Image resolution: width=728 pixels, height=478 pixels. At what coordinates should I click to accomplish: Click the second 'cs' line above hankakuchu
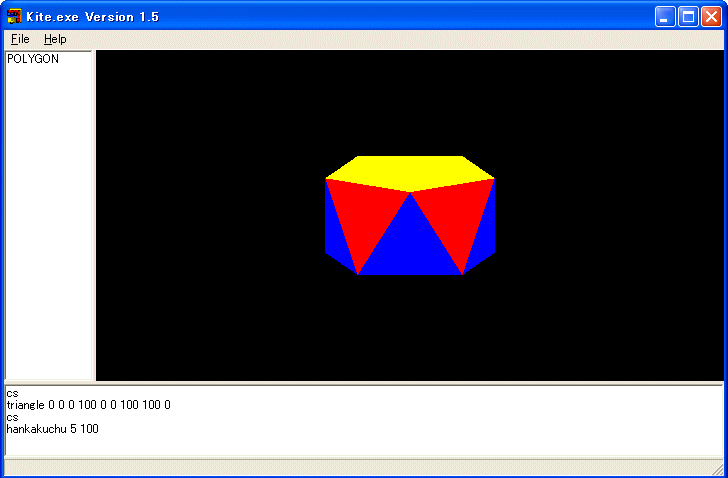[x=12, y=417]
